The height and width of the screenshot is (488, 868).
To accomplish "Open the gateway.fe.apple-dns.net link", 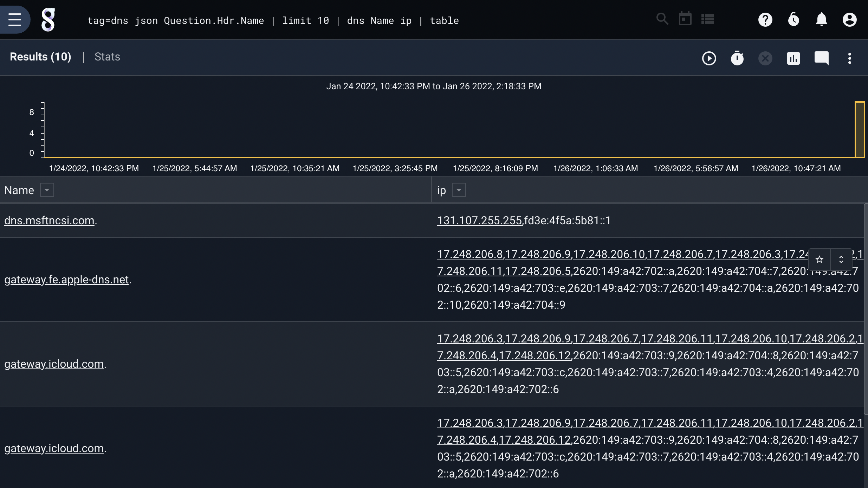I will click(x=66, y=280).
